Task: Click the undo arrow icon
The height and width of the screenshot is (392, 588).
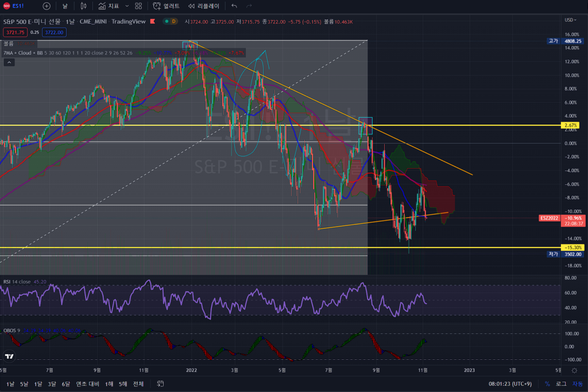Action: (x=234, y=6)
